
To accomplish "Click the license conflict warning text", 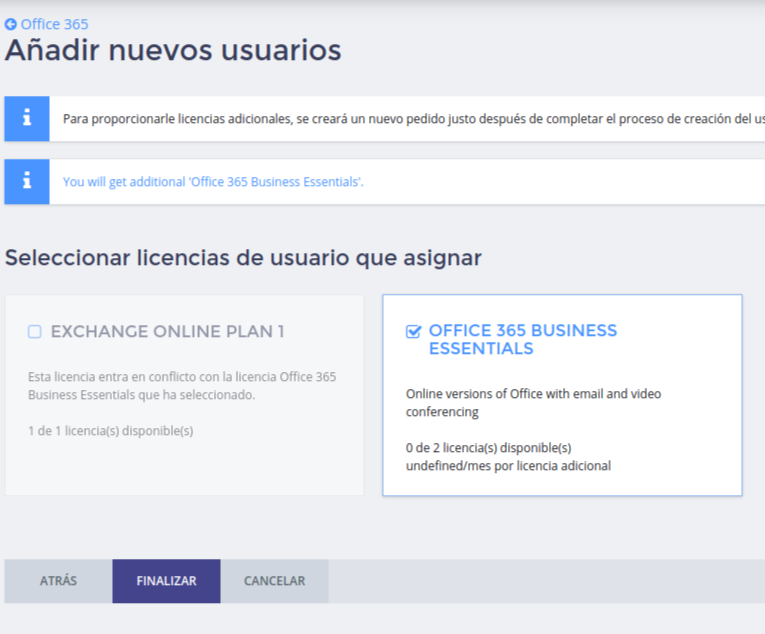I will (182, 386).
